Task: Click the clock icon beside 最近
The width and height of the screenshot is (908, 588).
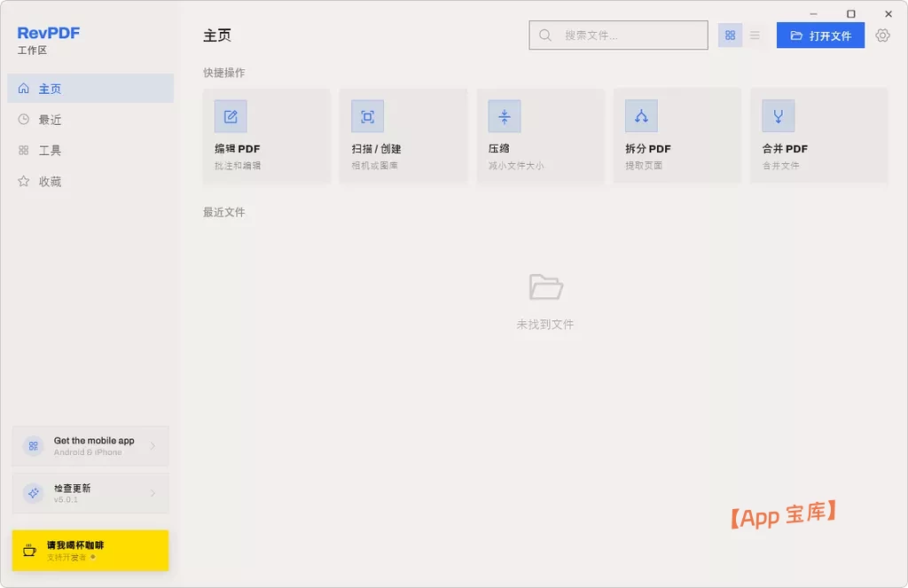Action: click(24, 120)
